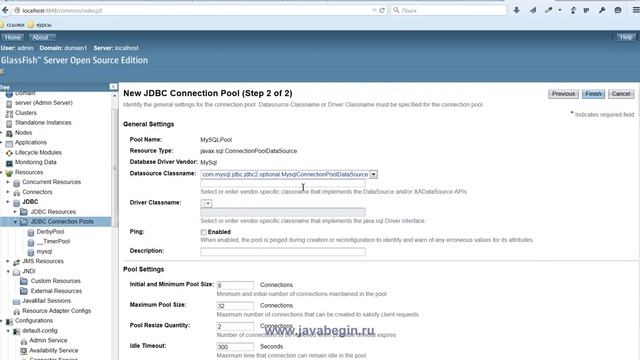Enable the Ping checkbox
640x360 pixels.
tap(203, 232)
